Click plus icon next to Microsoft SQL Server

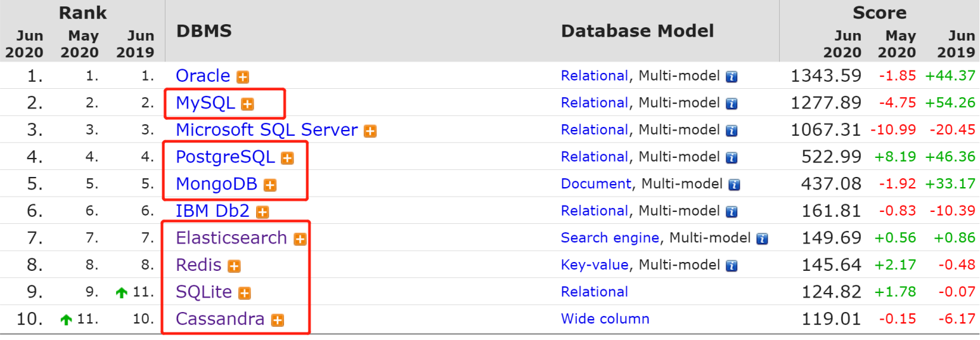[370, 131]
